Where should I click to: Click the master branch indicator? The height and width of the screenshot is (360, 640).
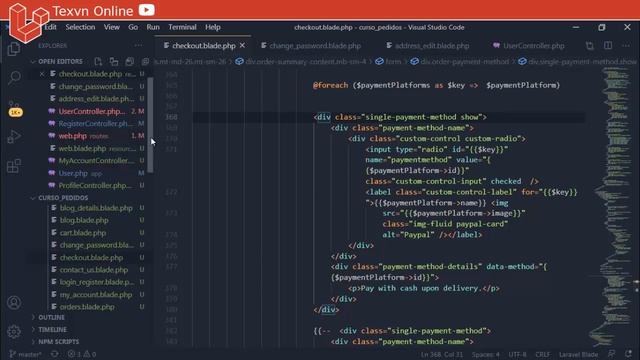25,354
